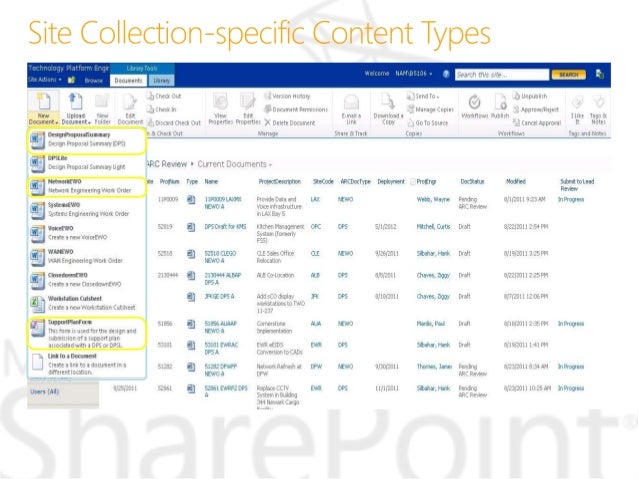Open the Welcome user dropdown
This screenshot has width=638, height=479.
click(398, 74)
